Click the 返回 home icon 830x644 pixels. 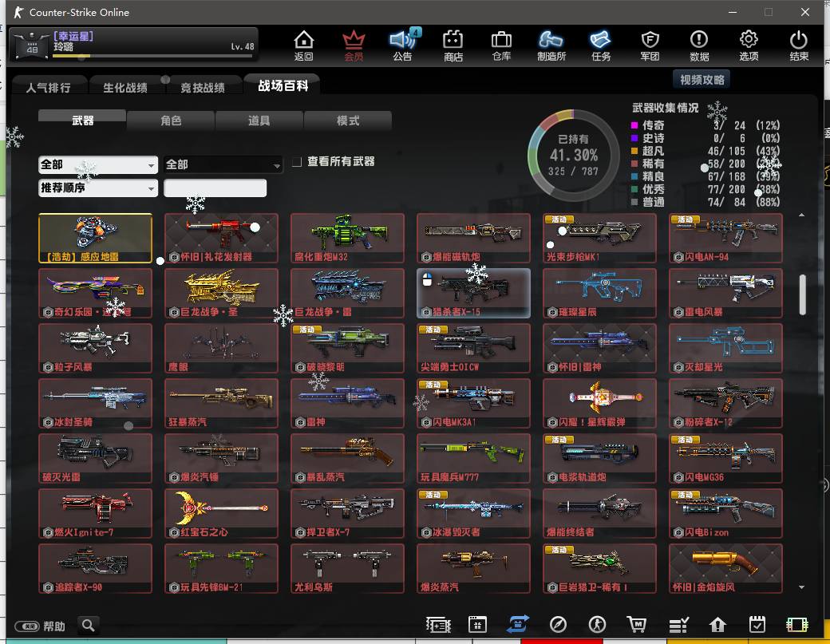coord(304,45)
